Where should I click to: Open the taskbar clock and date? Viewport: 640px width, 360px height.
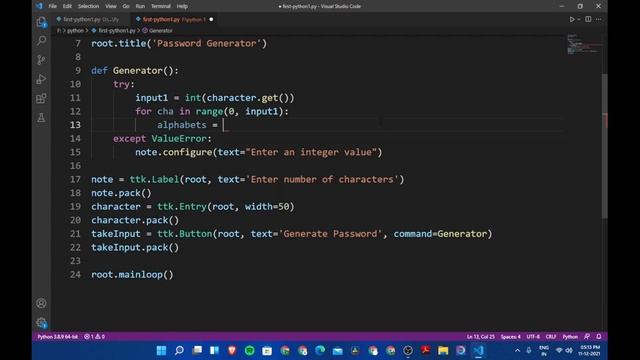(x=589, y=351)
